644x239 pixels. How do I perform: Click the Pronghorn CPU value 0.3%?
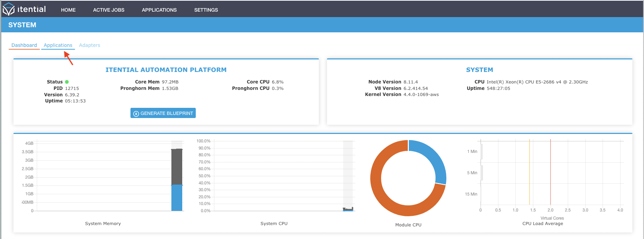tap(278, 88)
